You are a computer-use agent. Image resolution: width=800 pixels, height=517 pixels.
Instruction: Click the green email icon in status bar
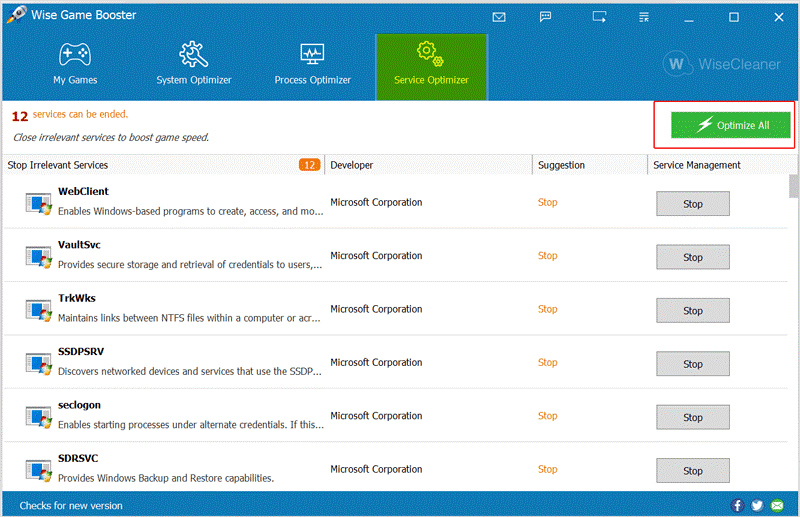pyautogui.click(x=777, y=505)
